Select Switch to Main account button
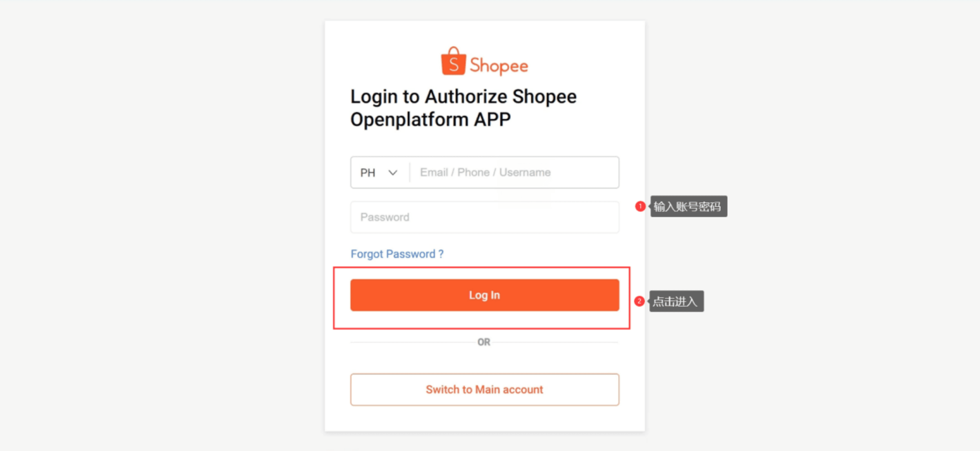The image size is (980, 451). coord(485,389)
